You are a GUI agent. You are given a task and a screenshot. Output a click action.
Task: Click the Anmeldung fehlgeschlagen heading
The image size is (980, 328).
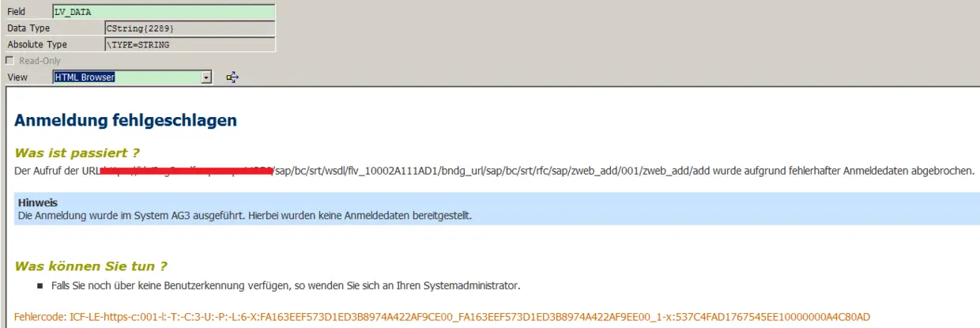click(126, 121)
